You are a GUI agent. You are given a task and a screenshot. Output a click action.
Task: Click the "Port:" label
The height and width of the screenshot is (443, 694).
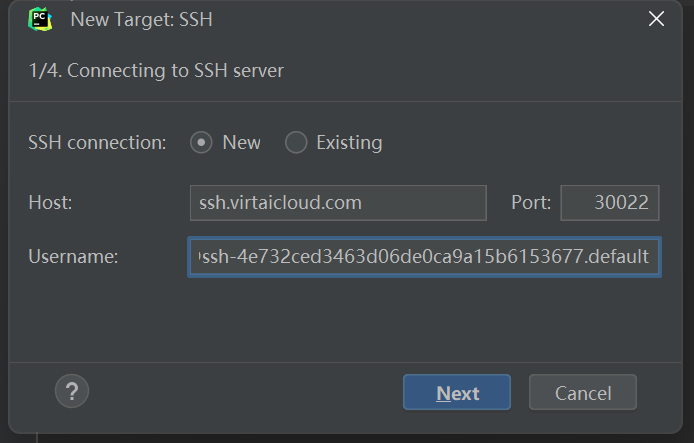(x=531, y=203)
